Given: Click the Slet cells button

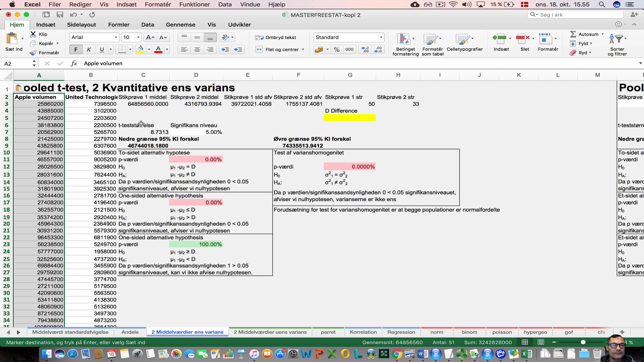Looking at the screenshot, I should click(x=525, y=42).
